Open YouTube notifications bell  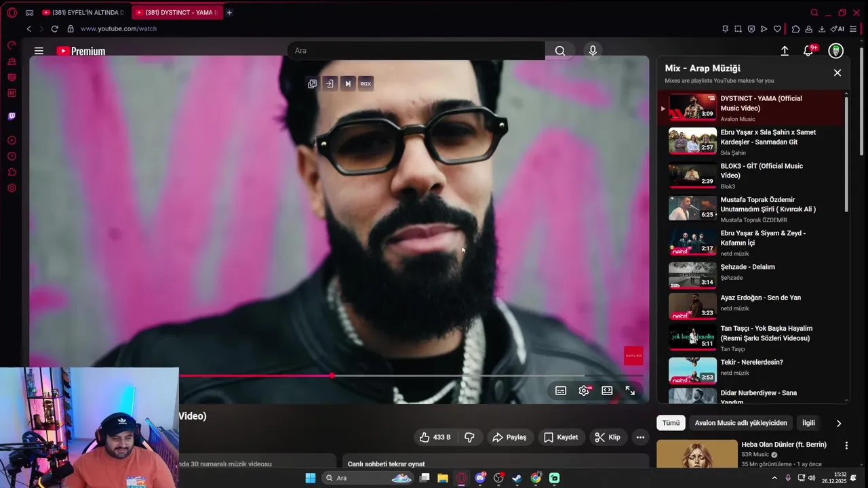tap(808, 51)
